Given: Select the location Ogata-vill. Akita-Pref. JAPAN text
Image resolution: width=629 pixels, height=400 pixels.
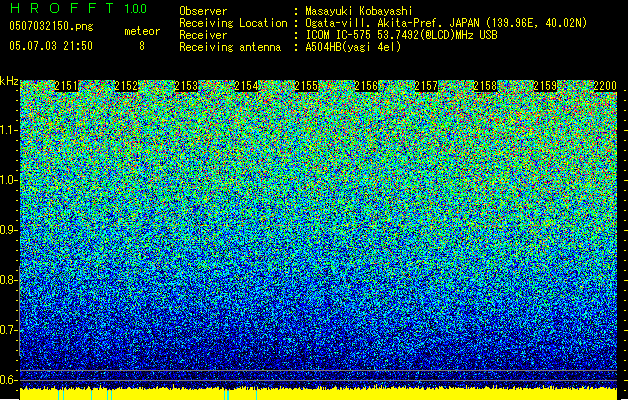Looking at the screenshot, I should (392, 23).
